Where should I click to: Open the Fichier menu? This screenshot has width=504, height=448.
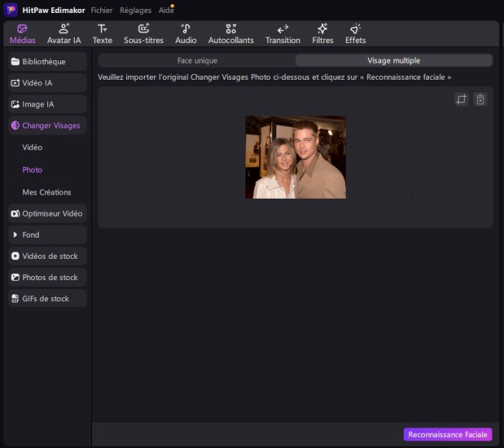click(102, 11)
